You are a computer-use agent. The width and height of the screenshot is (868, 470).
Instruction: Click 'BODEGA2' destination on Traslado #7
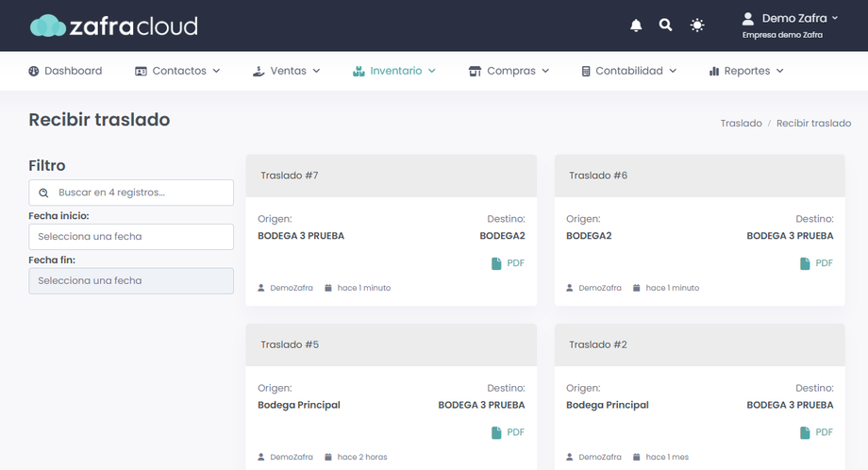[x=502, y=236]
